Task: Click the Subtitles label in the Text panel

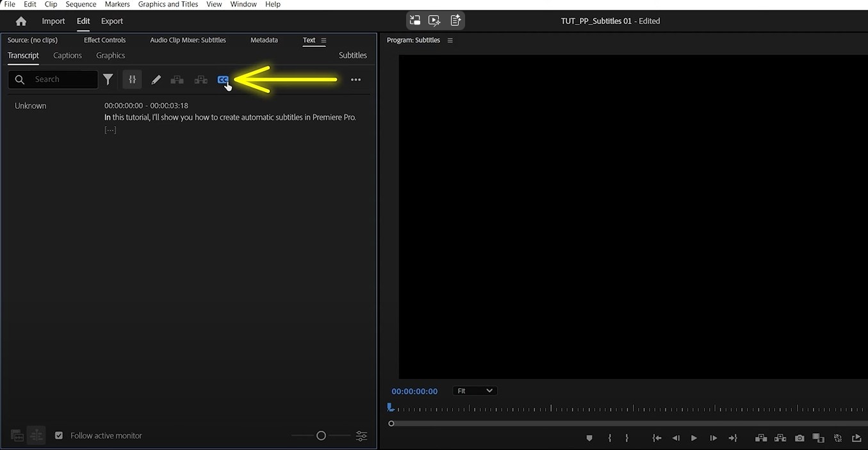Action: click(x=353, y=56)
